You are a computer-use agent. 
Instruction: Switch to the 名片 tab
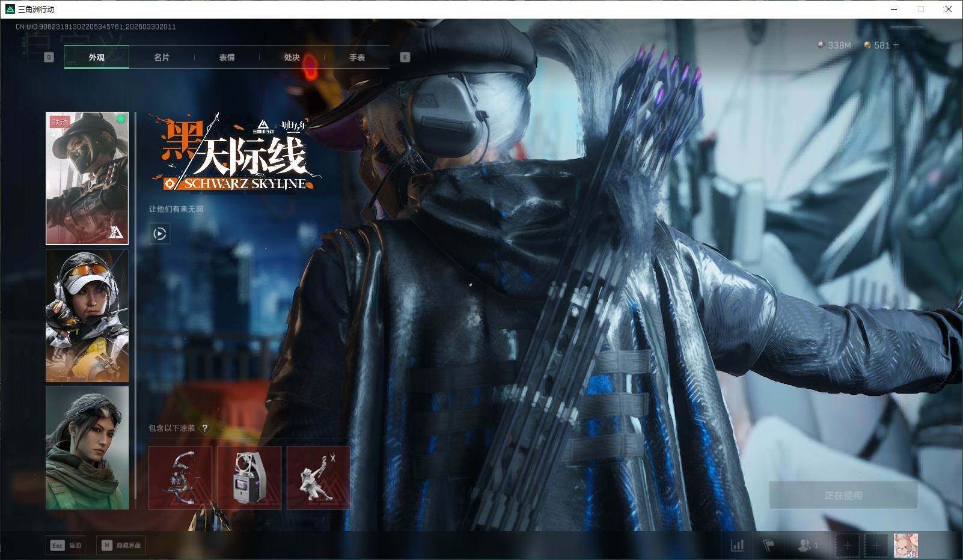(161, 58)
